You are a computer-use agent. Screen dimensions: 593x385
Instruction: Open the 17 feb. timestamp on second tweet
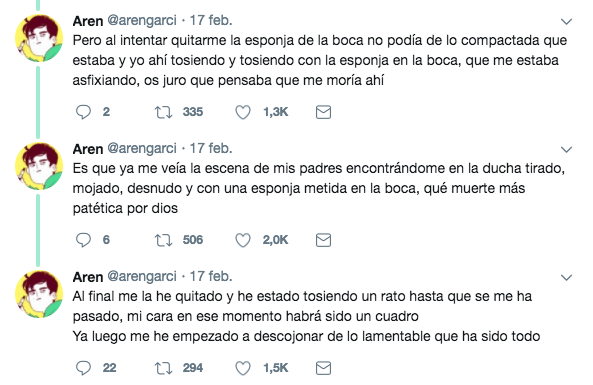pos(211,148)
